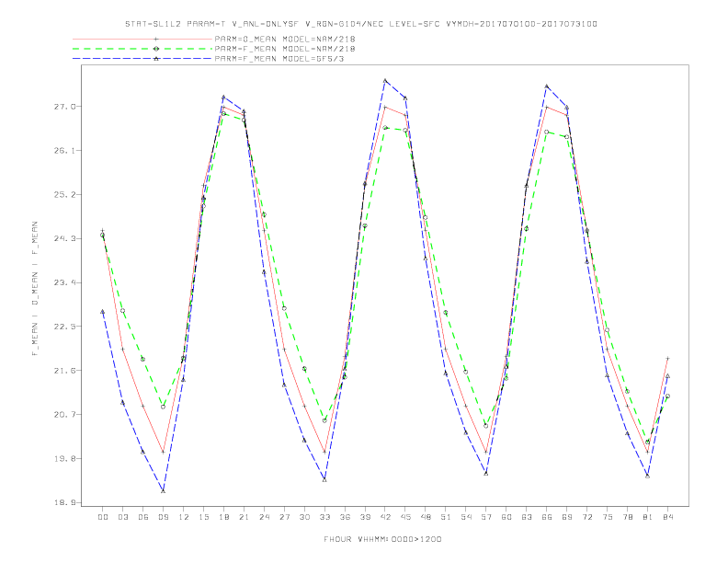Click the red solid legend line sample
The width and height of the screenshot is (728, 563).
[x=142, y=39]
